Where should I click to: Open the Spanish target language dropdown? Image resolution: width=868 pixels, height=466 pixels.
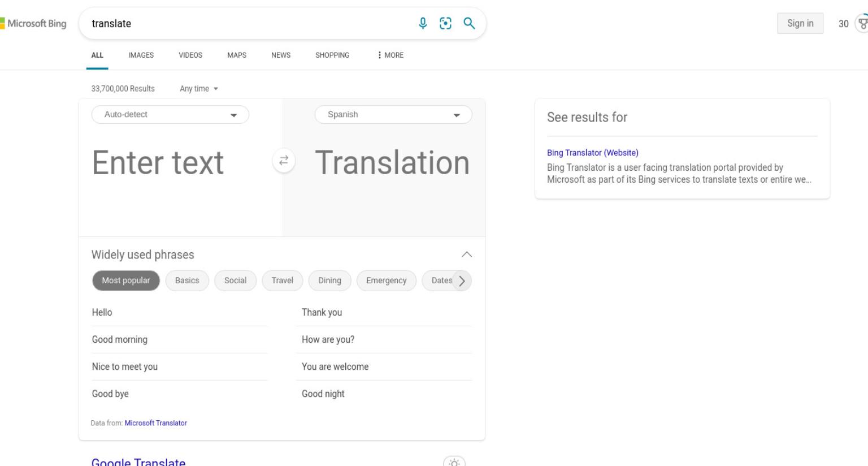click(x=393, y=115)
